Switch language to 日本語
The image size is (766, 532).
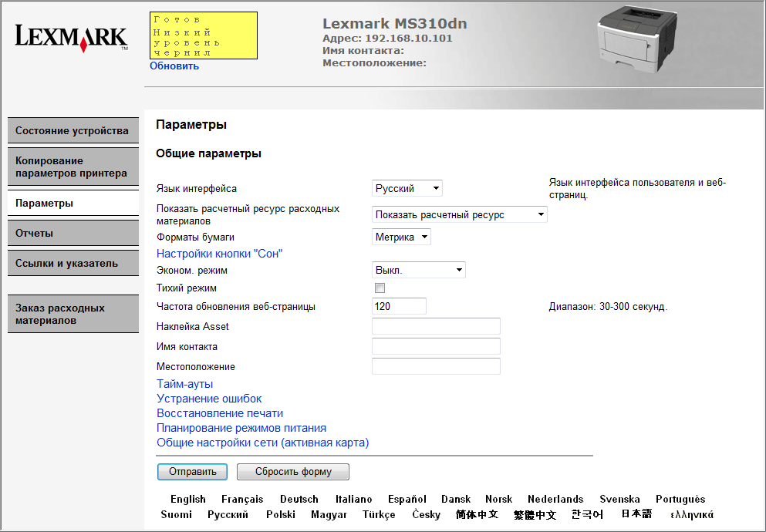(636, 513)
